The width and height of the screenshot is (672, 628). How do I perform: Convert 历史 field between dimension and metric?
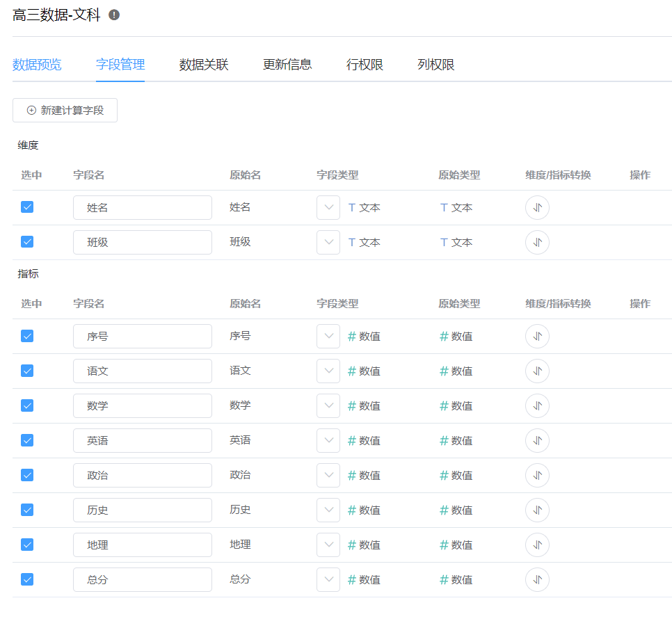(537, 510)
